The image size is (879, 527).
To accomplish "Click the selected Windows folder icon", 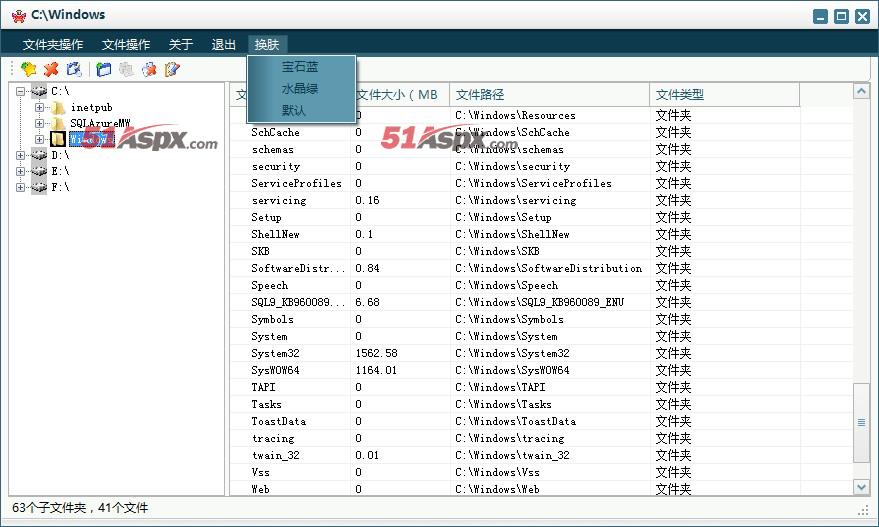I will [58, 139].
